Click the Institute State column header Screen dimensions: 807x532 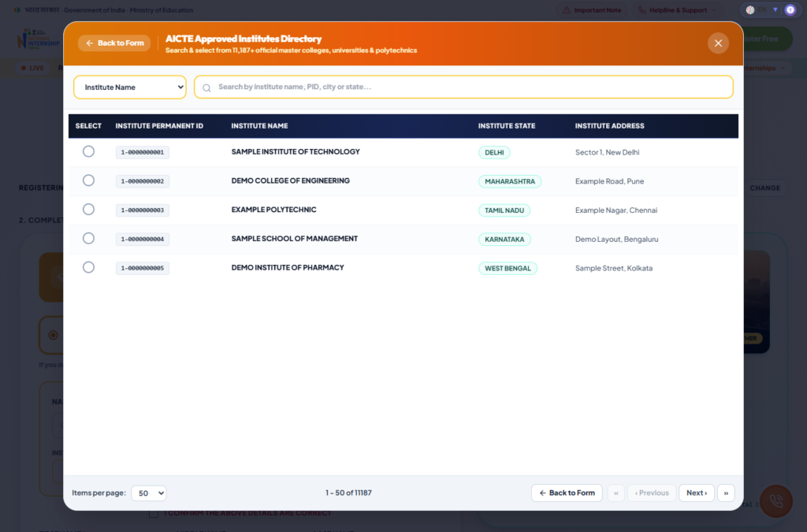507,126
